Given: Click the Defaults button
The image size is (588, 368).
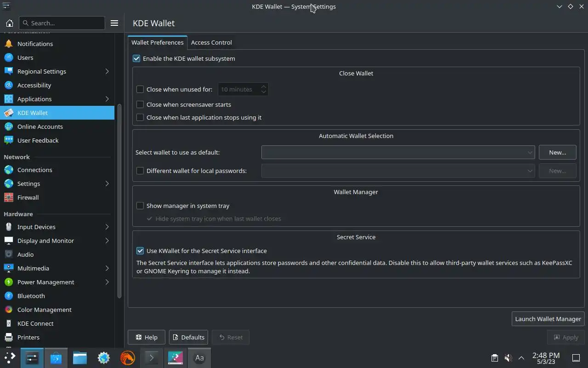Looking at the screenshot, I should [188, 337].
